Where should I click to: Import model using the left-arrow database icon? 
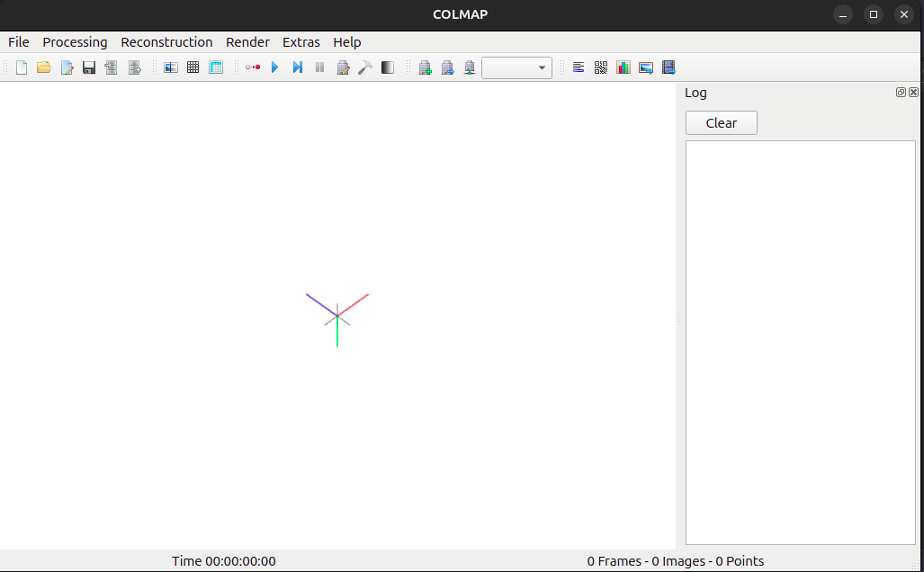coord(112,67)
